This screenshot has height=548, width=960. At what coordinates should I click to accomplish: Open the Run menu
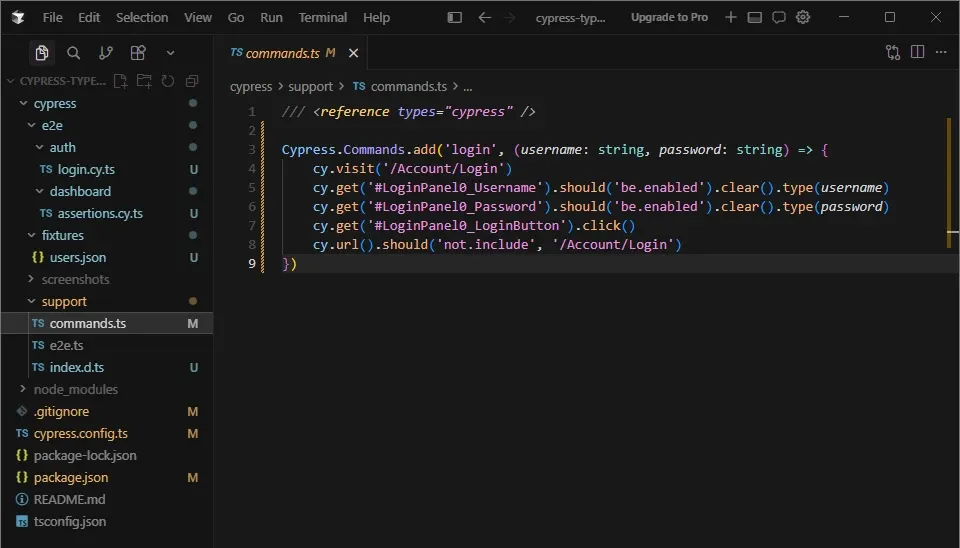pos(271,17)
